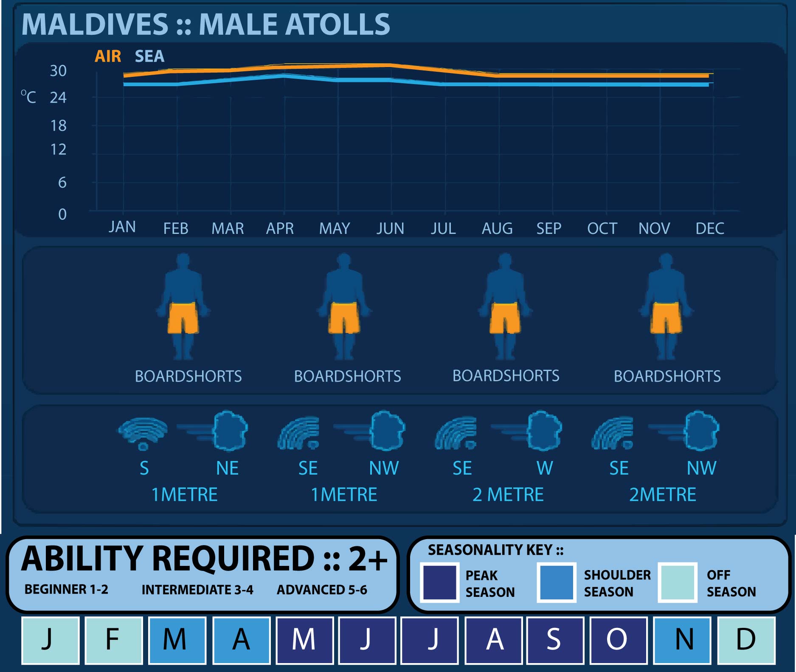The height and width of the screenshot is (672, 796).
Task: Click the N month box
Action: click(683, 640)
